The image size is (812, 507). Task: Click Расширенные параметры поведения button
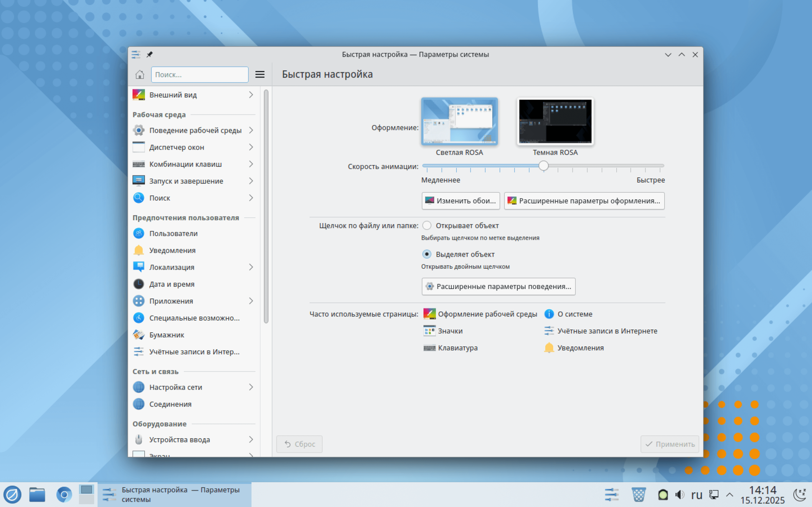click(x=498, y=286)
